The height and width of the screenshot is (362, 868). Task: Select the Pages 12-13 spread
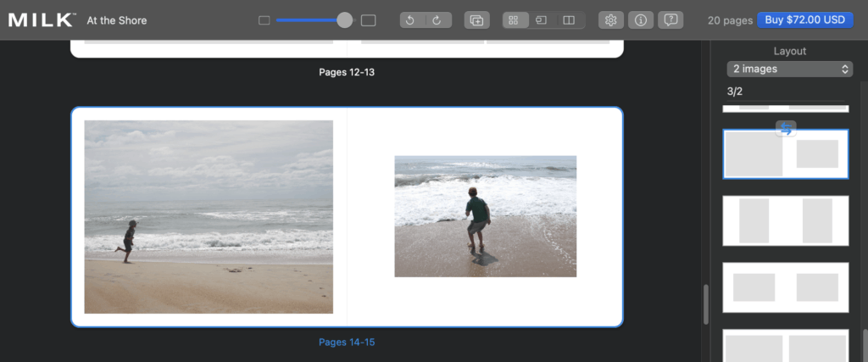click(347, 48)
